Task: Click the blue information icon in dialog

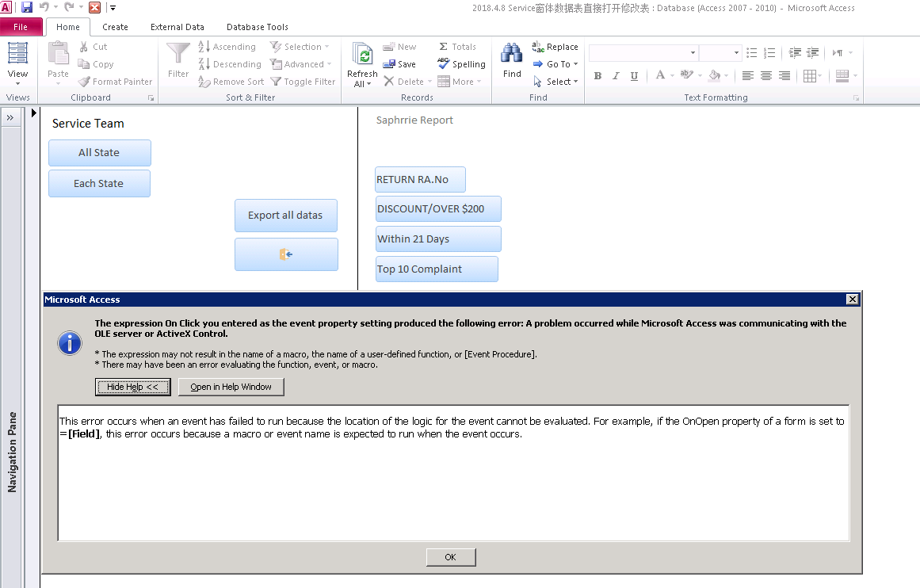Action: coord(70,342)
